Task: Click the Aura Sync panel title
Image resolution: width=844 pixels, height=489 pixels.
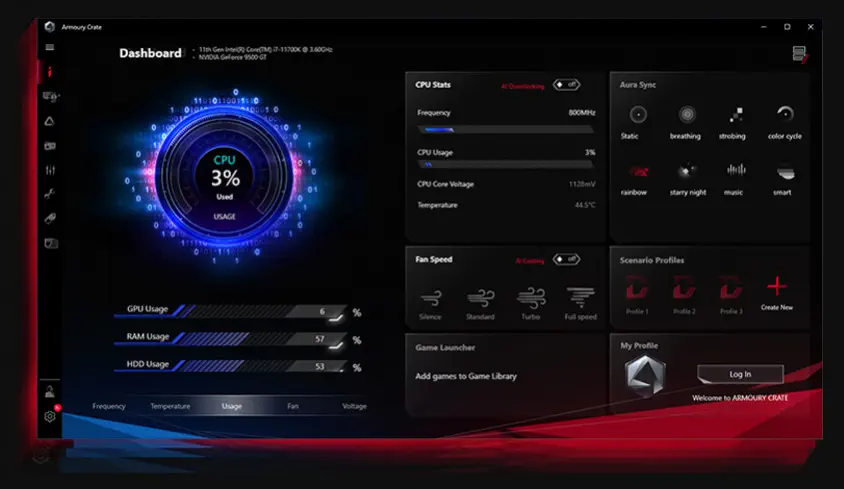Action: tap(638, 85)
